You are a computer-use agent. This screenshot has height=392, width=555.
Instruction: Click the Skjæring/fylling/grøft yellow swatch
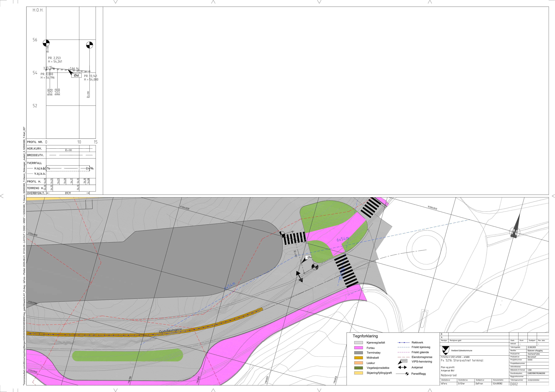pos(358,373)
